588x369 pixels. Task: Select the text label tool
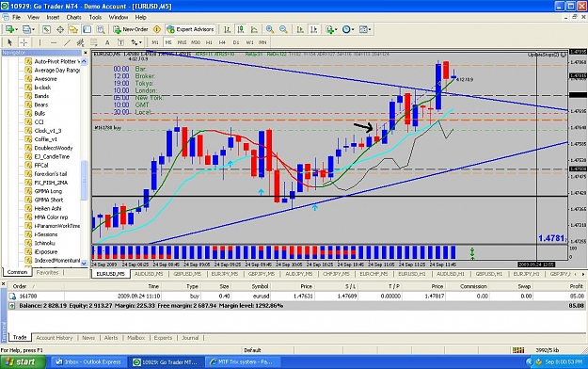pyautogui.click(x=120, y=42)
